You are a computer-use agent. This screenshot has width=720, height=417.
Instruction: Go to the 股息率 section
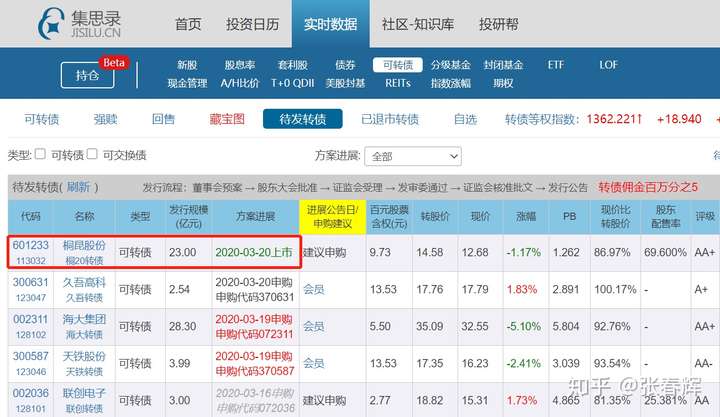(x=239, y=65)
